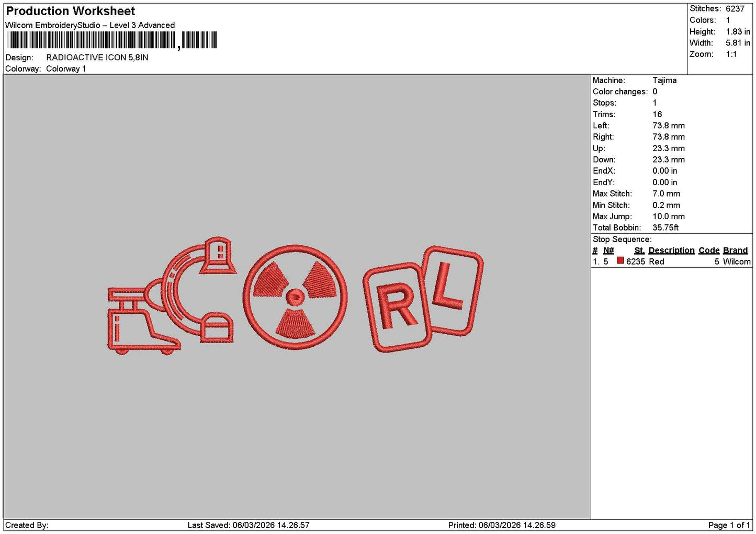Click the 'EndY:' value '0.00 in'
The height and width of the screenshot is (534, 756).
pyautogui.click(x=664, y=183)
